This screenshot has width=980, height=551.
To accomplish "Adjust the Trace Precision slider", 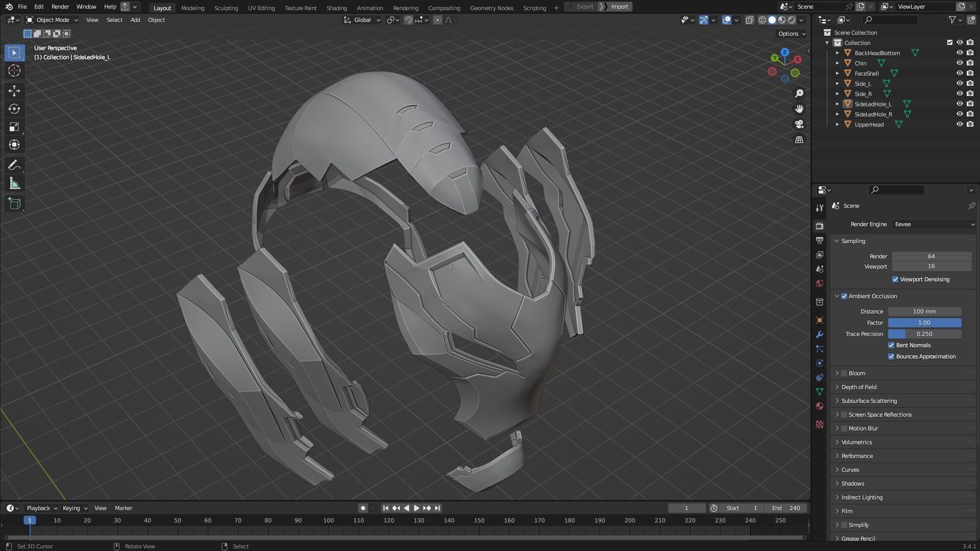I will (924, 334).
